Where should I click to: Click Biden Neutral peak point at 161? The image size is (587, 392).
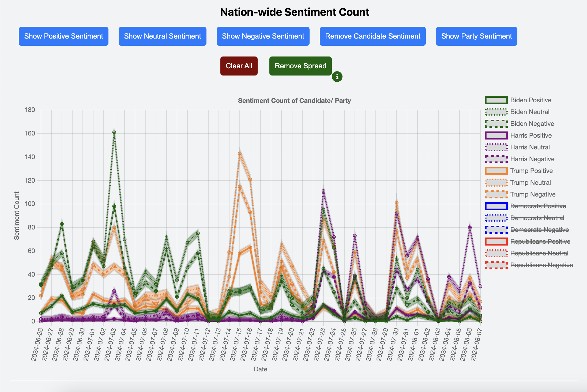[x=114, y=133]
